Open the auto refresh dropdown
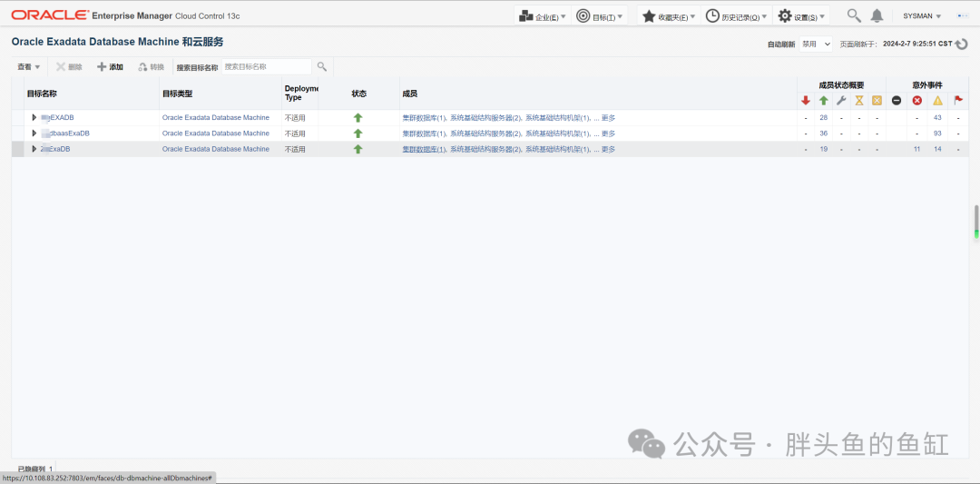 point(816,44)
